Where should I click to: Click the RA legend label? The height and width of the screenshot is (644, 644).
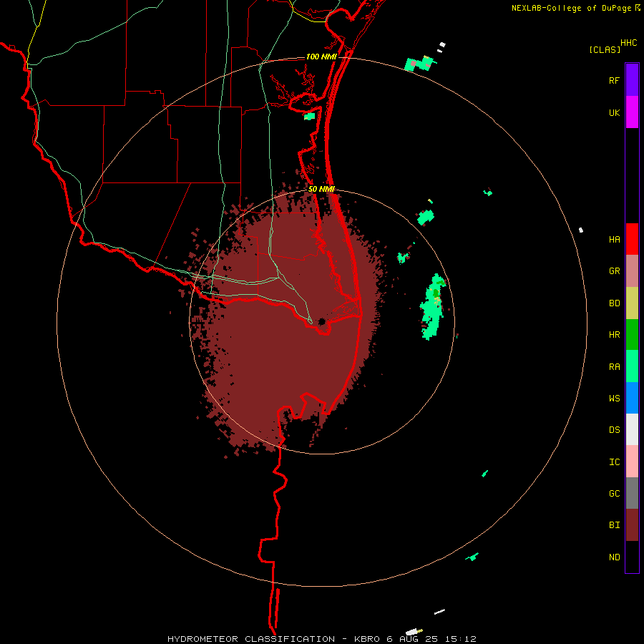[x=614, y=367]
